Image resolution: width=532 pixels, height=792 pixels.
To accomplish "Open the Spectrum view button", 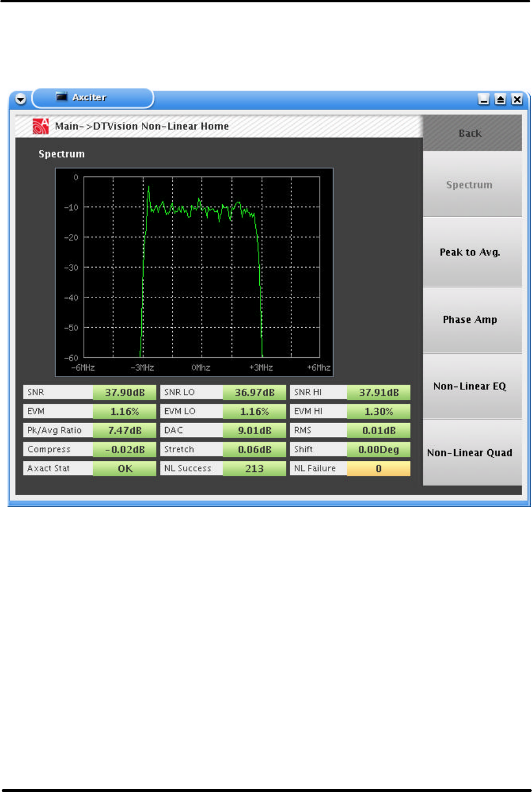I will point(472,184).
